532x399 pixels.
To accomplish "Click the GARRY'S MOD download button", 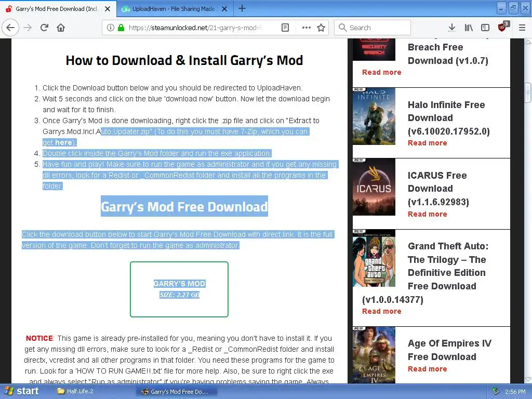I will pyautogui.click(x=179, y=289).
